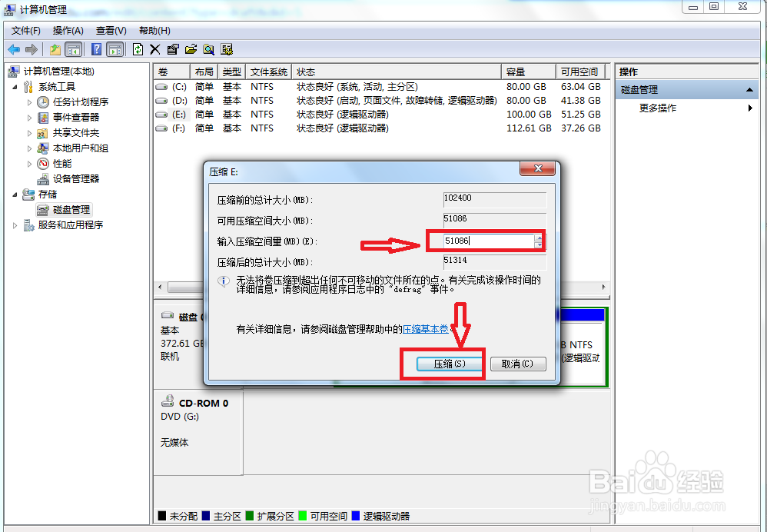Open the 查看(V) menu
Image resolution: width=767 pixels, height=532 pixels.
[x=110, y=30]
